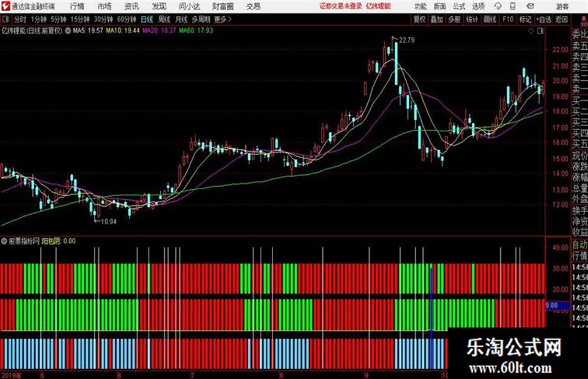Click the MA5: 19.57 label
The image size is (588, 379).
tap(88, 30)
